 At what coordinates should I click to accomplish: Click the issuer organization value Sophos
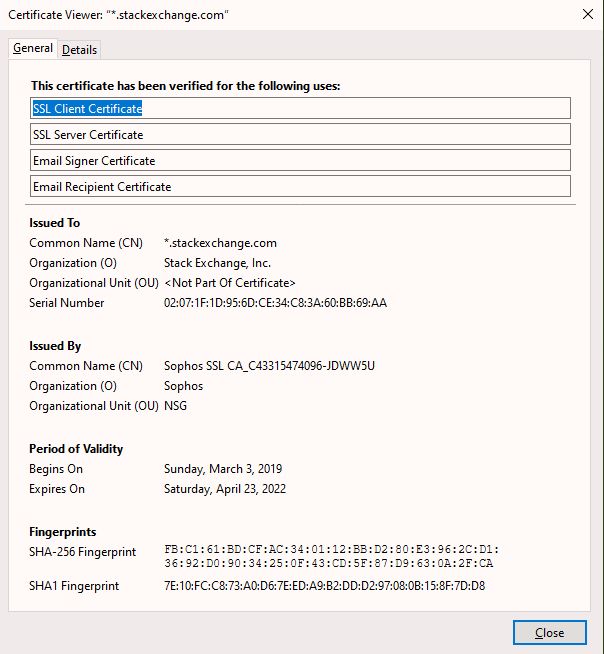click(x=184, y=386)
